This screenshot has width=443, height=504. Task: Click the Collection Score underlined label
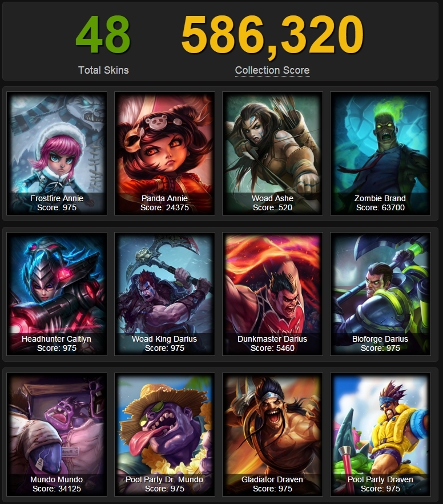pyautogui.click(x=272, y=70)
